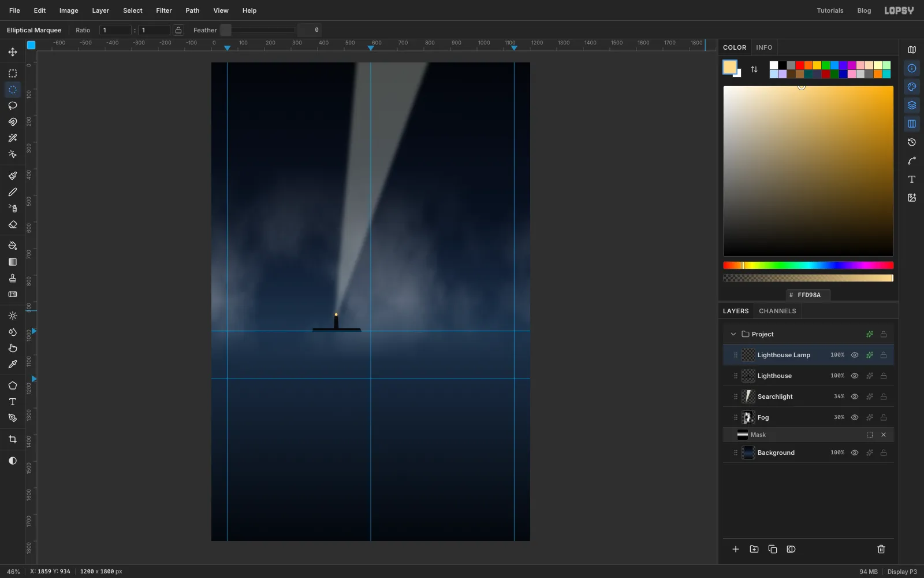Select the Move tool

13,52
